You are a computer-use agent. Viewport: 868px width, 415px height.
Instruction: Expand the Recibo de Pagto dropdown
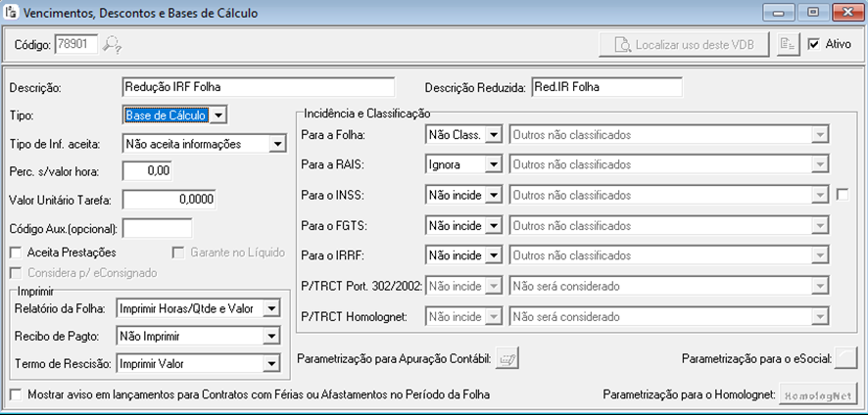271,337
